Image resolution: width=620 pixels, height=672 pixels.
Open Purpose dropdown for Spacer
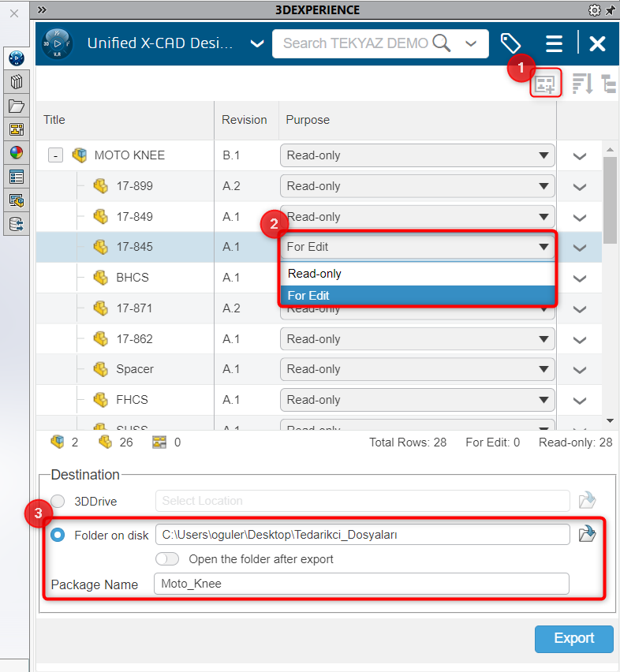(417, 369)
